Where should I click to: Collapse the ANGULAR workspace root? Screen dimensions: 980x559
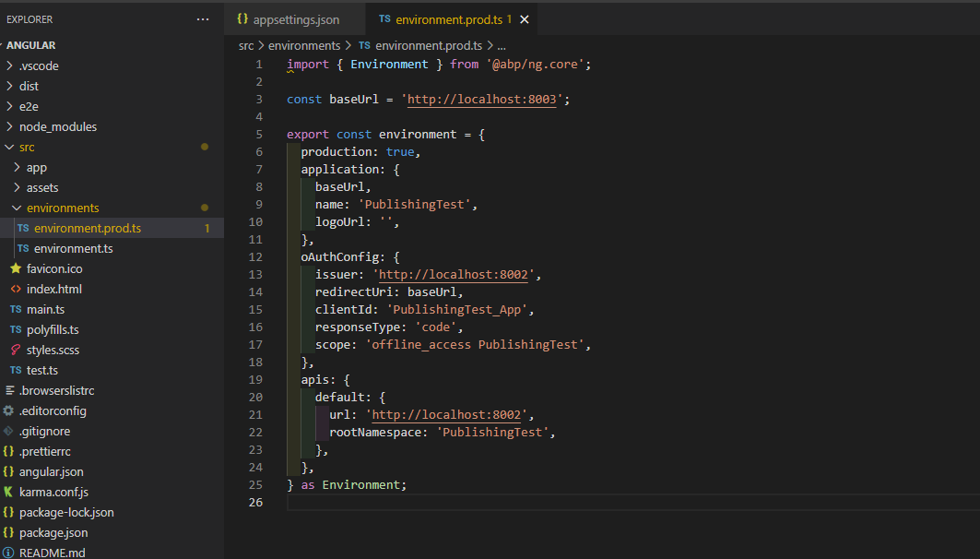(x=30, y=45)
